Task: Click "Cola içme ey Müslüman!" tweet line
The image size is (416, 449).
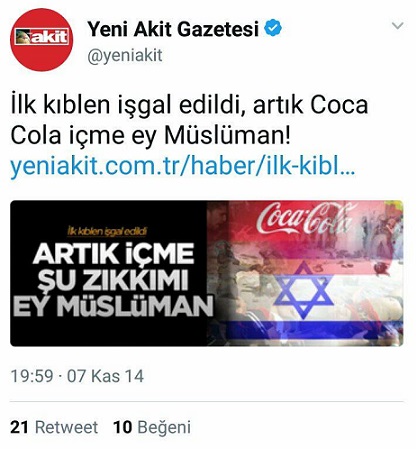Action: coord(151,136)
